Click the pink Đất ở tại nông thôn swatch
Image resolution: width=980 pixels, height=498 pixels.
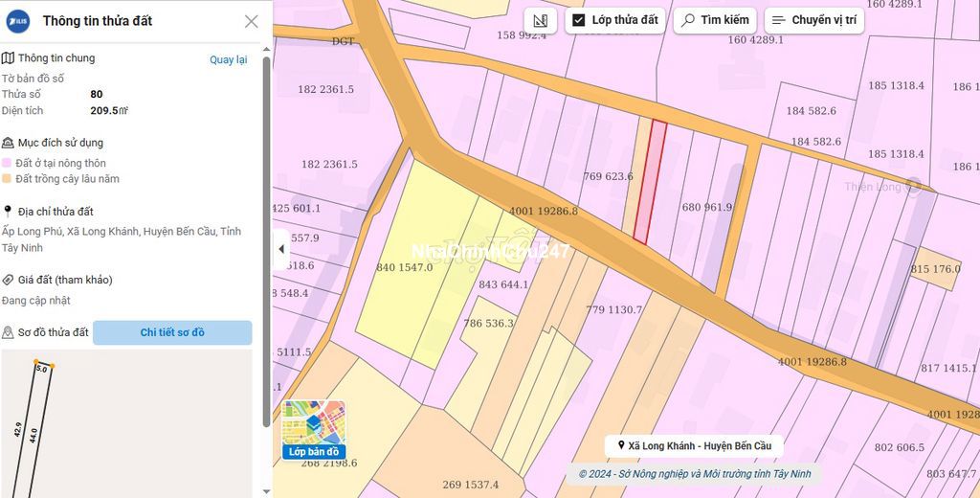pyautogui.click(x=7, y=164)
